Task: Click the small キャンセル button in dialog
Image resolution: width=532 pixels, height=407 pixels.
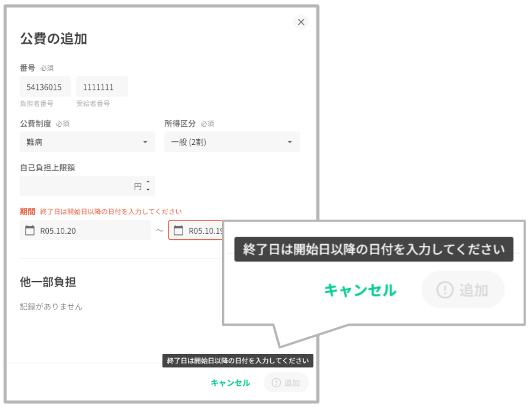Action: pyautogui.click(x=230, y=383)
